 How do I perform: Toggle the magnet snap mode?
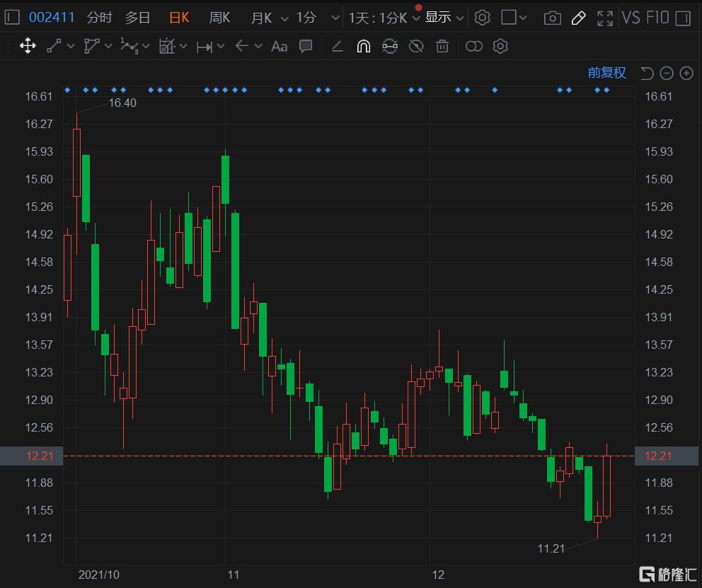364,46
